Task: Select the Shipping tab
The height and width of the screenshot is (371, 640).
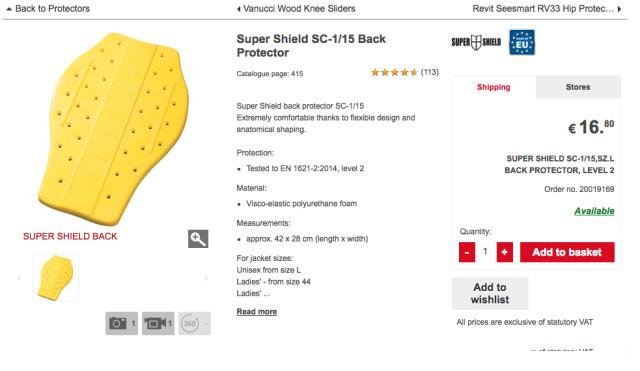Action: coord(493,87)
